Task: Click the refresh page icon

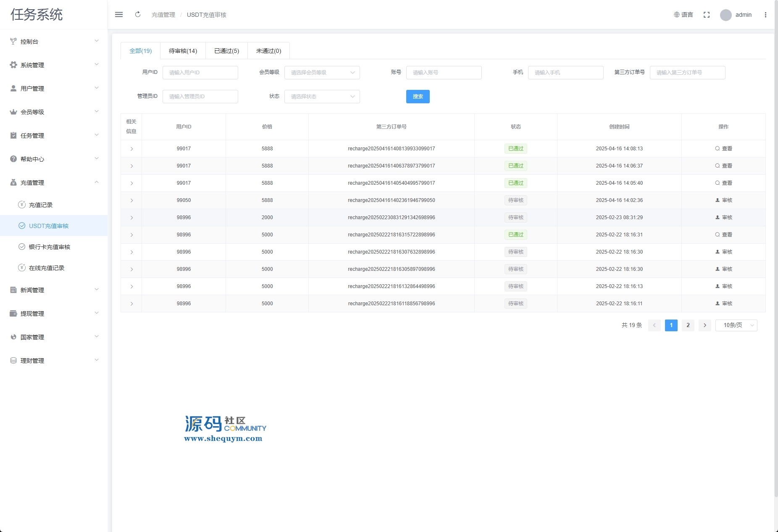Action: click(138, 15)
